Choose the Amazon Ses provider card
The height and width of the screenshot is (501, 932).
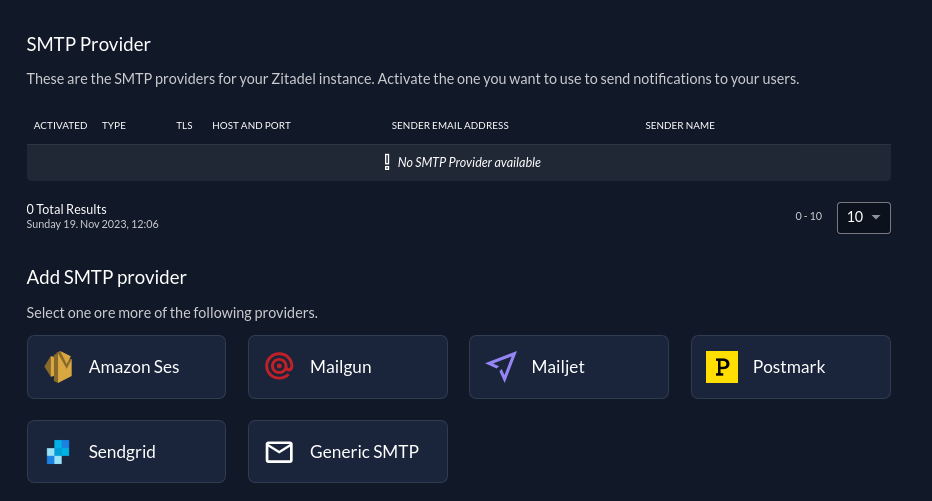[x=126, y=367]
